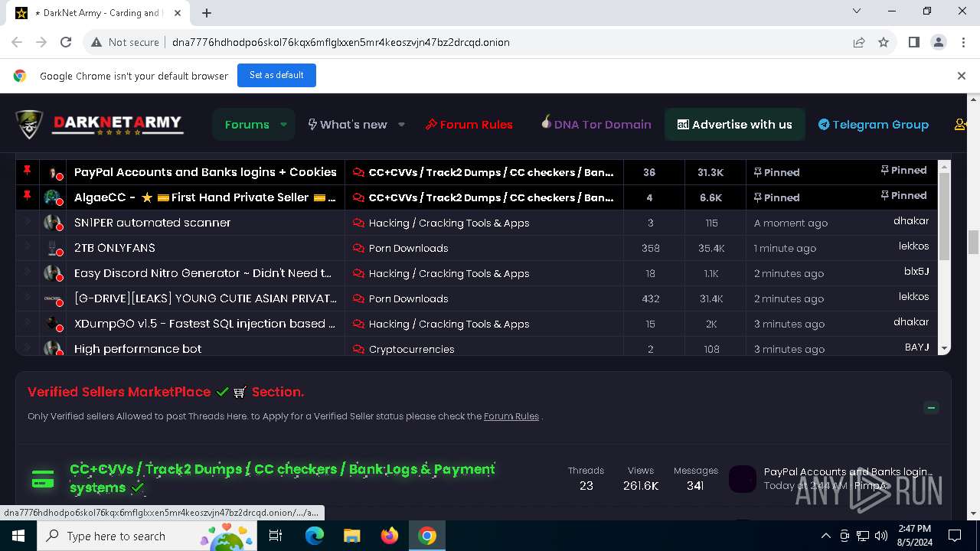
Task: Share this page icon
Action: pyautogui.click(x=859, y=42)
